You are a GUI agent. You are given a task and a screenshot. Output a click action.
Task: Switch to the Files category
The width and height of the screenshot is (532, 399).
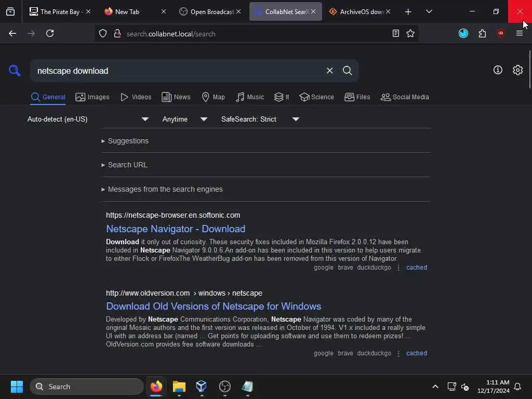point(357,97)
